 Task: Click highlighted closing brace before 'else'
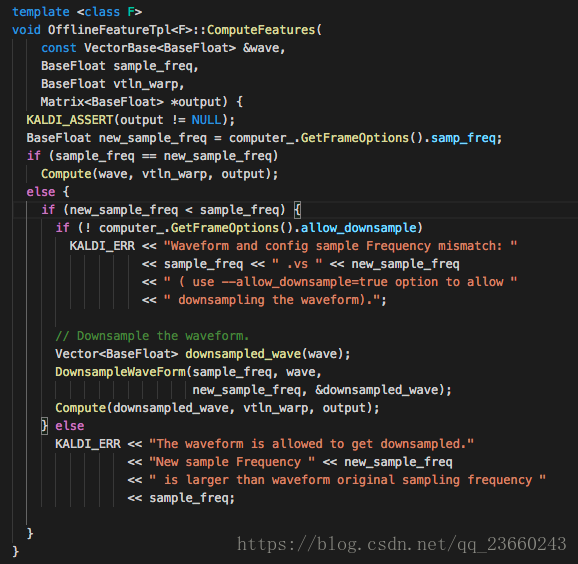(x=44, y=426)
